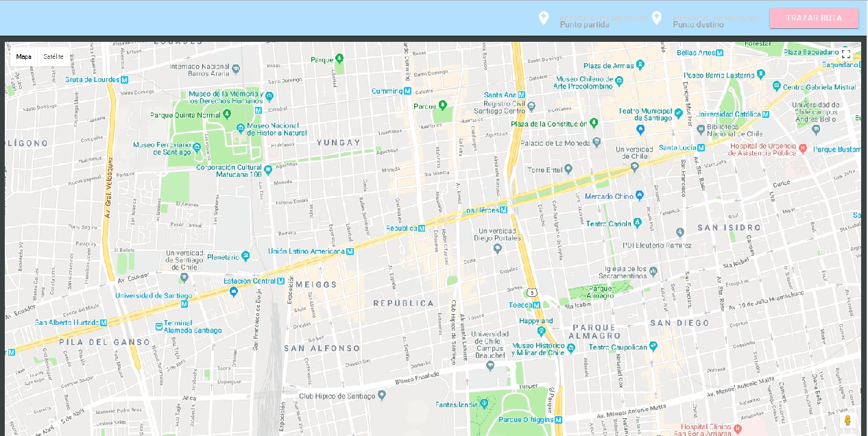Switch to the Satélite map view
Image resolution: width=868 pixels, height=436 pixels.
click(53, 57)
